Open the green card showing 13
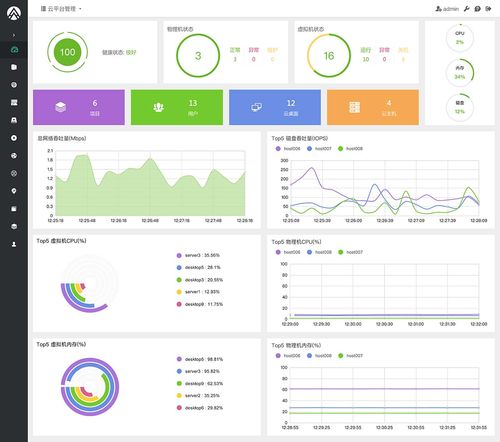The height and width of the screenshot is (442, 500). [177, 107]
